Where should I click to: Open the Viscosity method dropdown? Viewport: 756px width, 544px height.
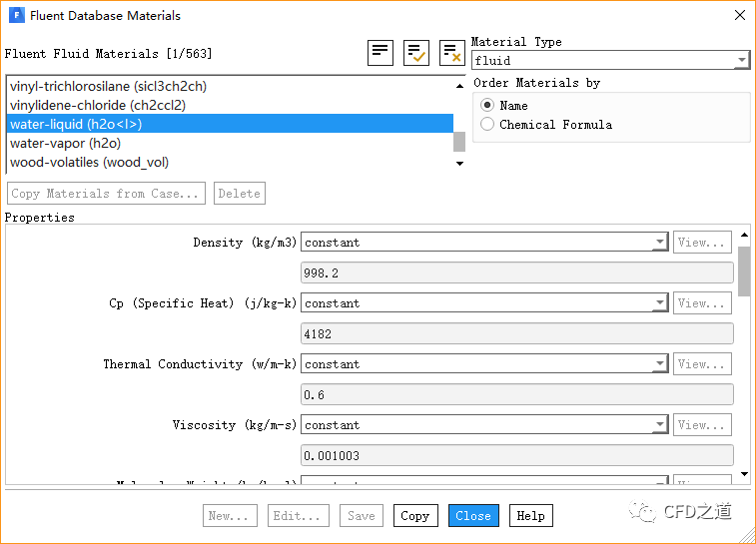point(659,425)
